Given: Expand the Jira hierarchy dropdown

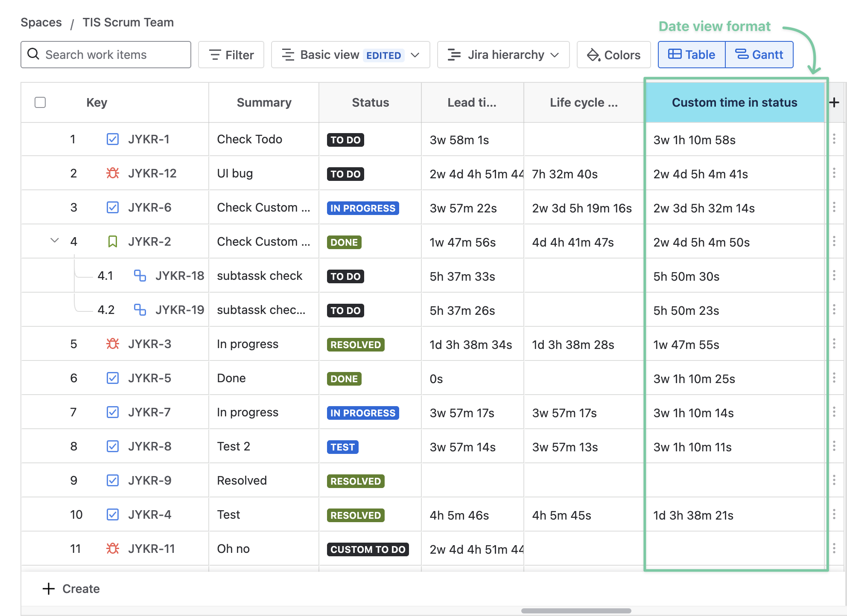Looking at the screenshot, I should [x=503, y=55].
